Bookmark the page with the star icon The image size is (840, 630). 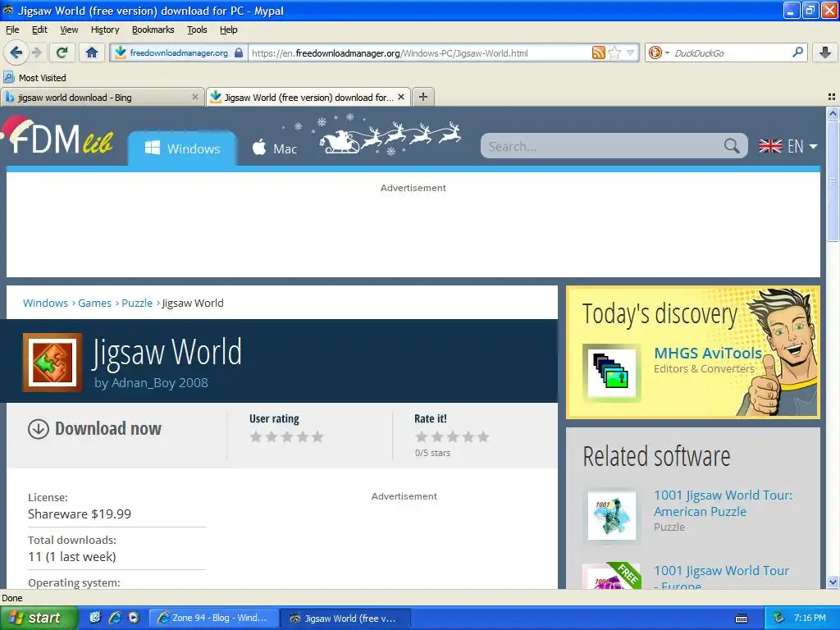pyautogui.click(x=614, y=52)
